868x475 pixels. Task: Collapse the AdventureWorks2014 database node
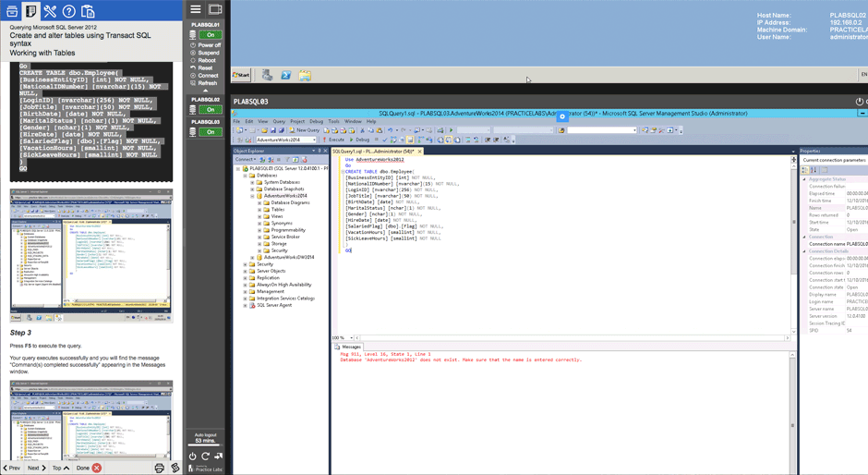tap(252, 196)
